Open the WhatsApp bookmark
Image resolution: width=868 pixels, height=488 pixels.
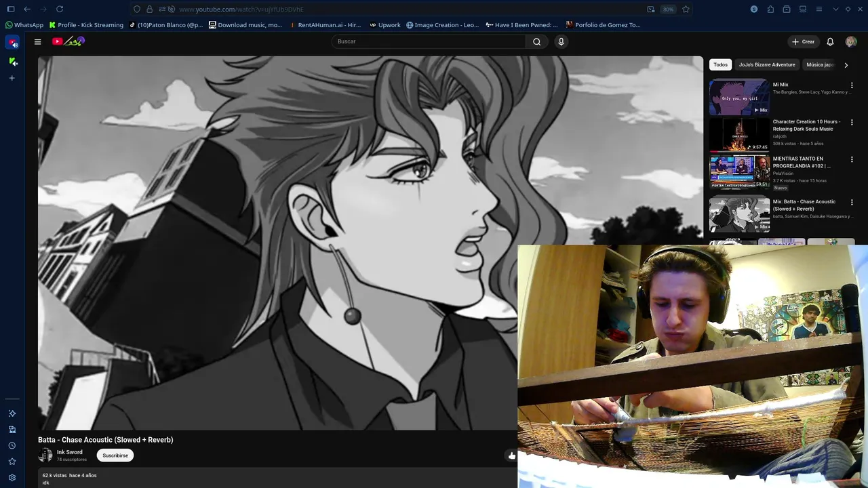pos(24,25)
